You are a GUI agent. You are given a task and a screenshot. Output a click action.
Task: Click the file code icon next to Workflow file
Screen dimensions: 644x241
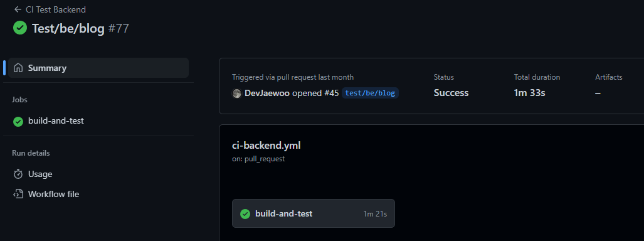(18, 194)
